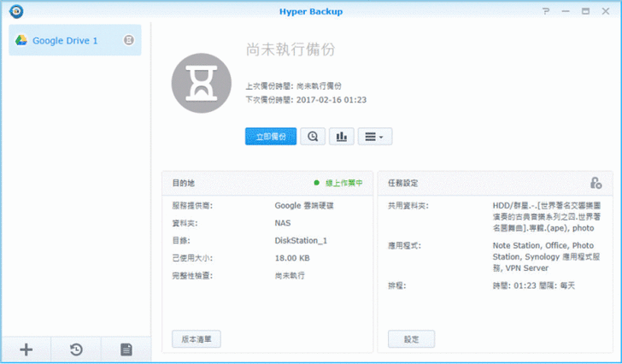
Task: Open 設定 for the task
Action: tap(411, 339)
